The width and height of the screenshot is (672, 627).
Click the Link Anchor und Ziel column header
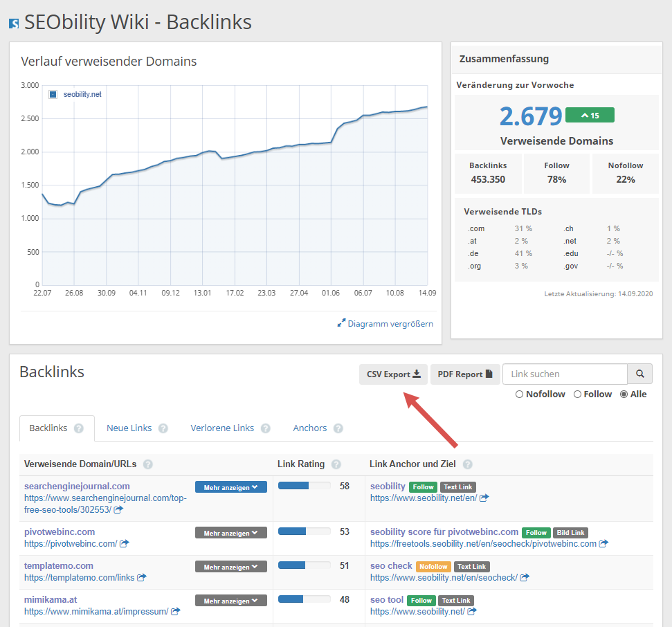coord(412,464)
